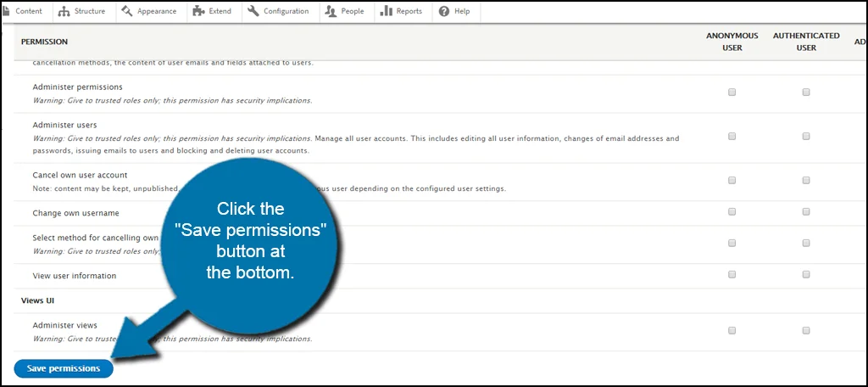Screen dimensions: 868x387
Task: Allow Change own username for Authenticated user
Action: (x=806, y=212)
